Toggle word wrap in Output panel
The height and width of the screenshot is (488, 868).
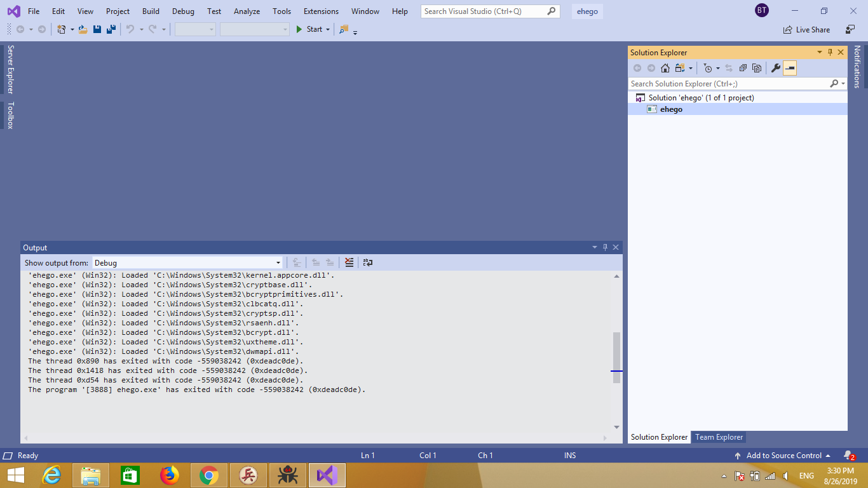pyautogui.click(x=367, y=262)
